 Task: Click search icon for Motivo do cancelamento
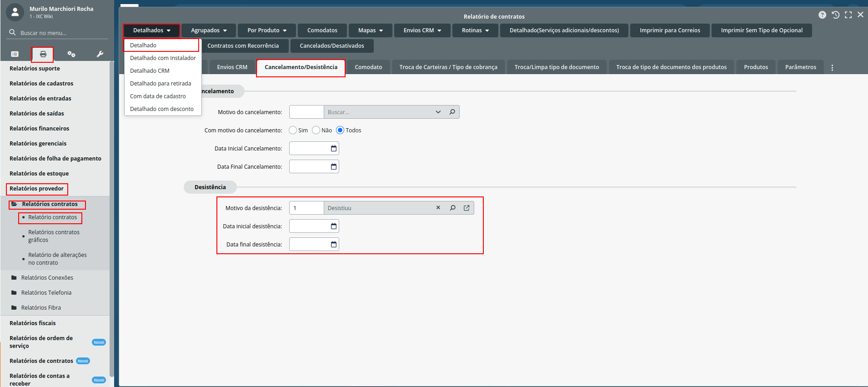coord(452,112)
